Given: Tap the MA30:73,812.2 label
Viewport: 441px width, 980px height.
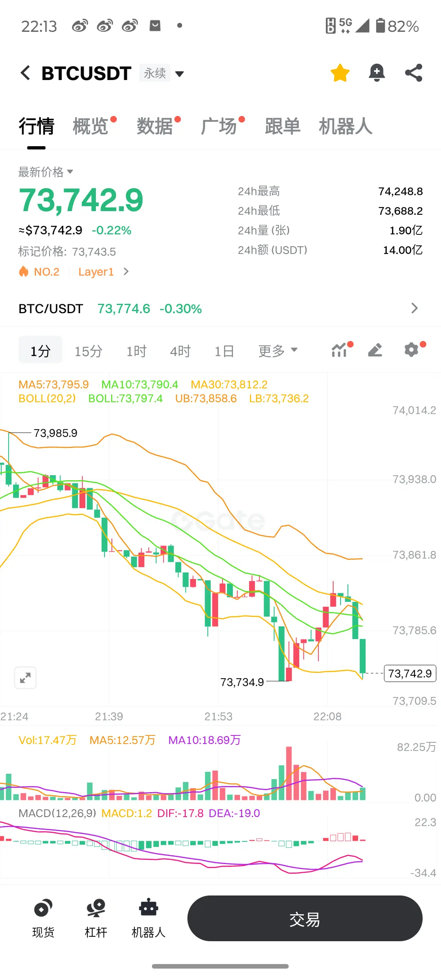Looking at the screenshot, I should pos(229,385).
